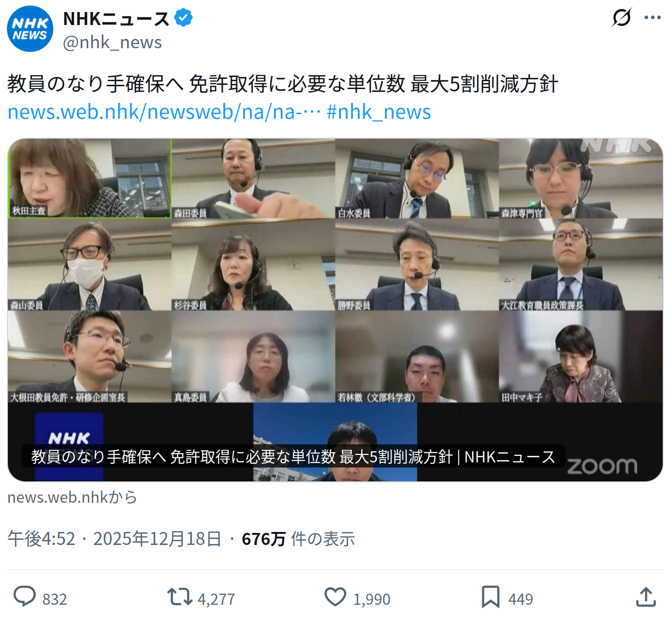Open the three-dot more options menu

pos(653,18)
